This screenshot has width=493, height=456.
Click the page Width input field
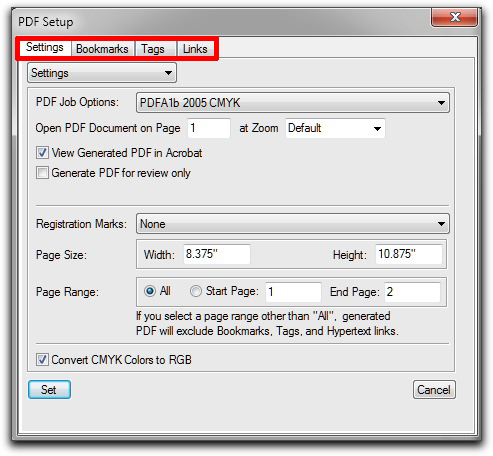point(217,254)
